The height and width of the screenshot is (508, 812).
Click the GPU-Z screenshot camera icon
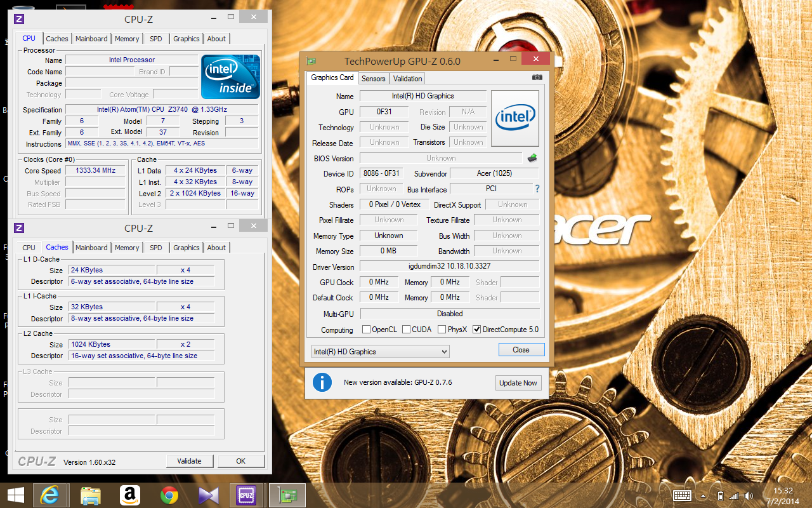tap(537, 77)
